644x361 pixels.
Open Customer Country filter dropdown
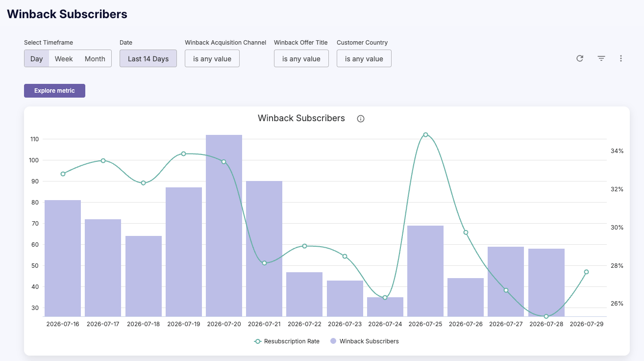coord(364,58)
